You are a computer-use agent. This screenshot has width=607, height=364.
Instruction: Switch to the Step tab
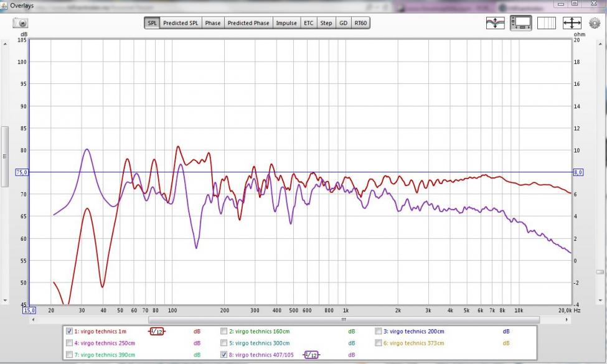pos(326,23)
